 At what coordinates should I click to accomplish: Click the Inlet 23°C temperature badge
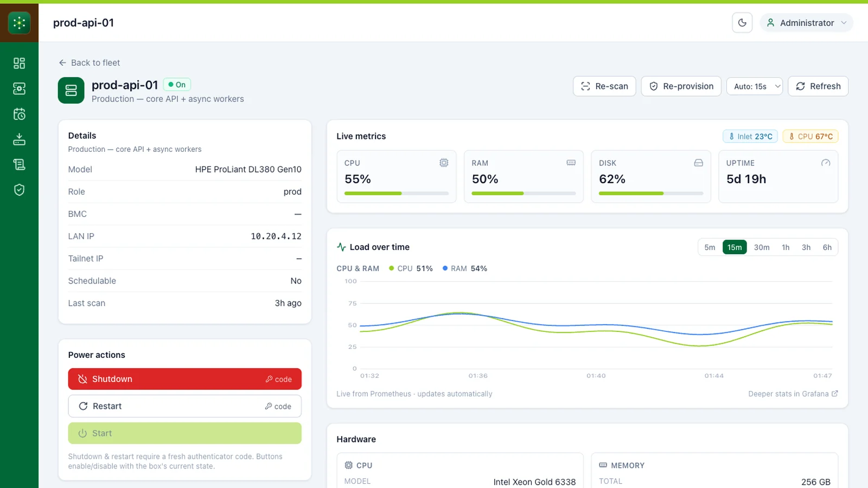[750, 137]
